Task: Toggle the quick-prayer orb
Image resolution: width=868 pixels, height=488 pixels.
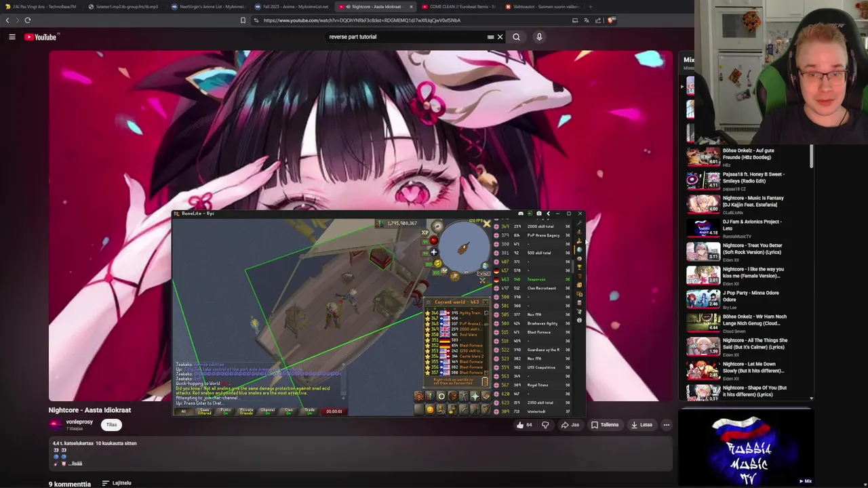Action: coord(434,252)
